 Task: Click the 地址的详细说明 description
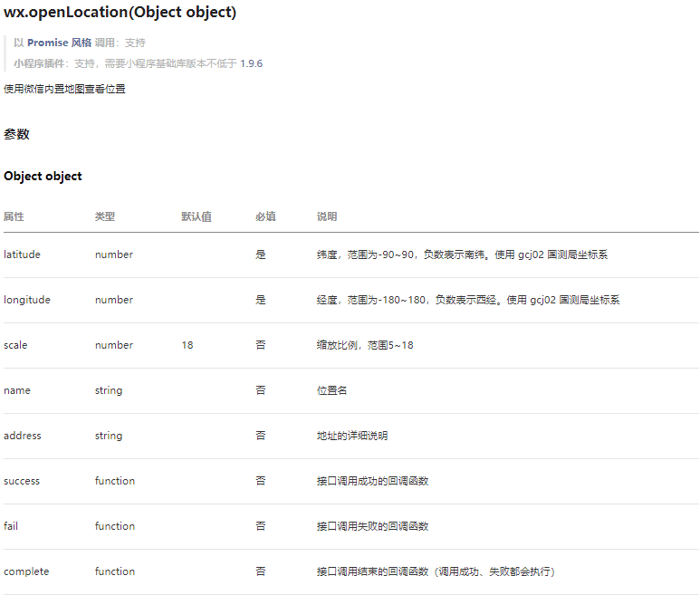coord(351,436)
